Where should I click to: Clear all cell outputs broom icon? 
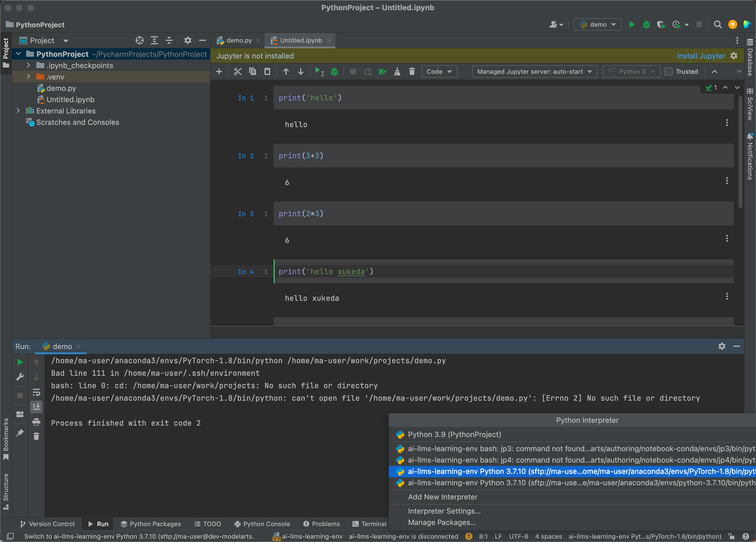coord(397,72)
